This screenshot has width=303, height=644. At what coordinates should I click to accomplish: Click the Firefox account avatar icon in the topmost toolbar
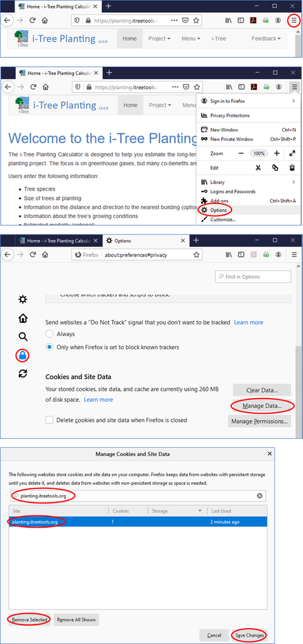(x=278, y=20)
